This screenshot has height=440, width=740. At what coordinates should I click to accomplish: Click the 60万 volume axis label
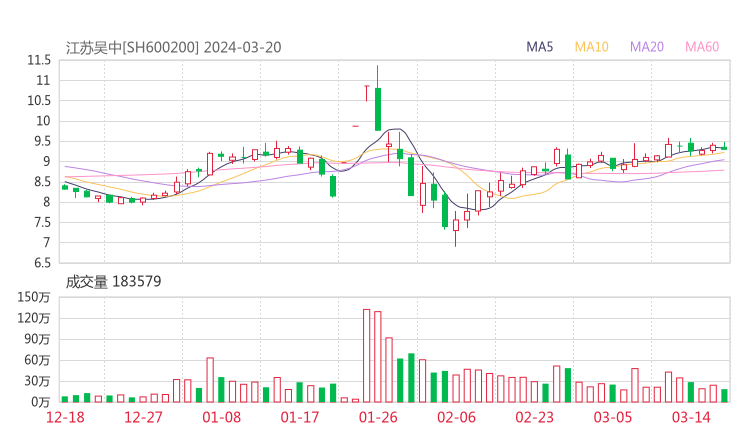point(37,360)
